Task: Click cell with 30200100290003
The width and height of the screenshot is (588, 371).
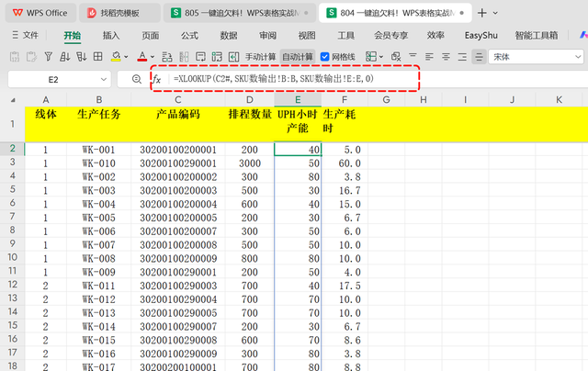Action: pos(178,286)
